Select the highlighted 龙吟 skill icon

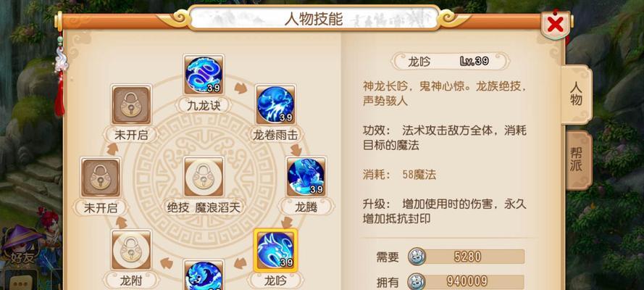275,249
